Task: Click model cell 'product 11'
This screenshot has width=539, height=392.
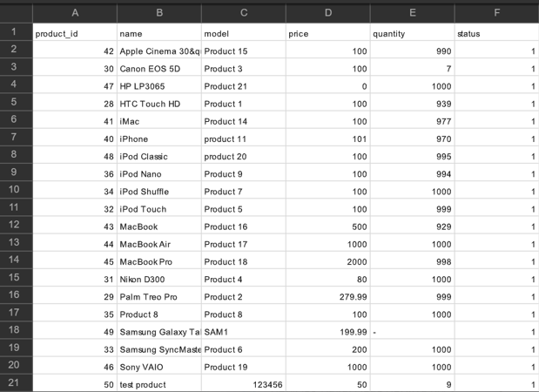Action: coord(244,138)
